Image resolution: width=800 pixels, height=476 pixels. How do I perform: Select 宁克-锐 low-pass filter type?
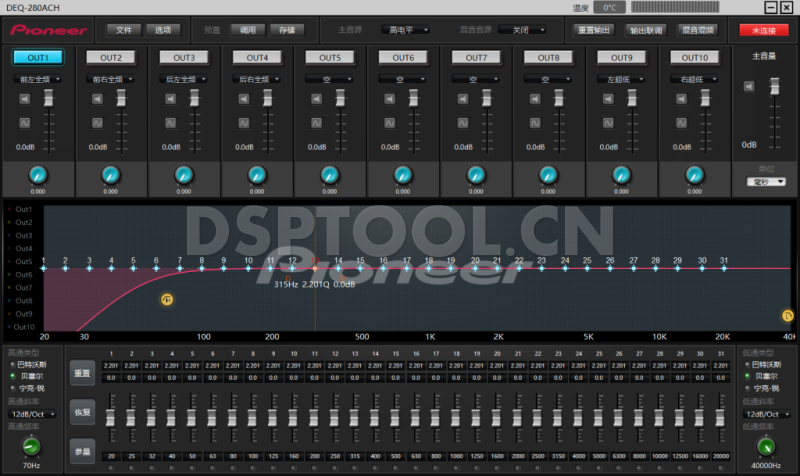(x=761, y=388)
